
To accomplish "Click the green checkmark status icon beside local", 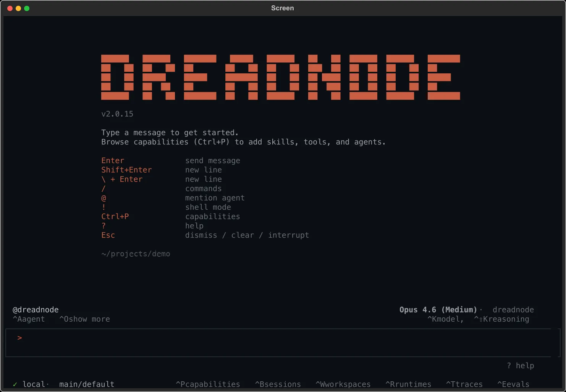I will click(x=15, y=384).
